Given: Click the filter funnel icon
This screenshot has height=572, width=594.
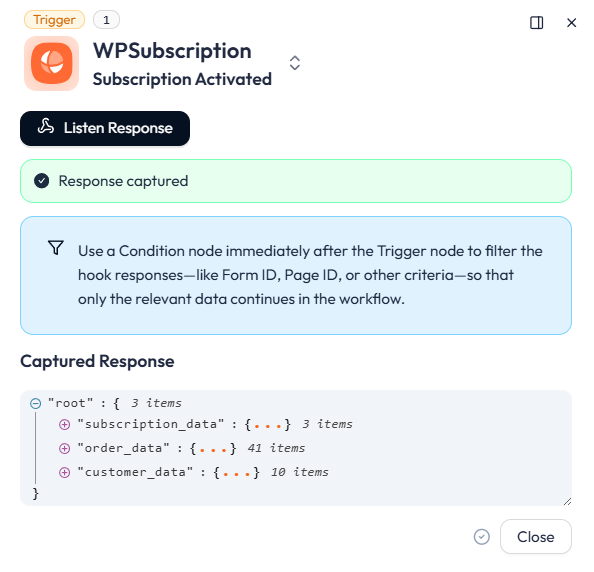Looking at the screenshot, I should coord(56,247).
